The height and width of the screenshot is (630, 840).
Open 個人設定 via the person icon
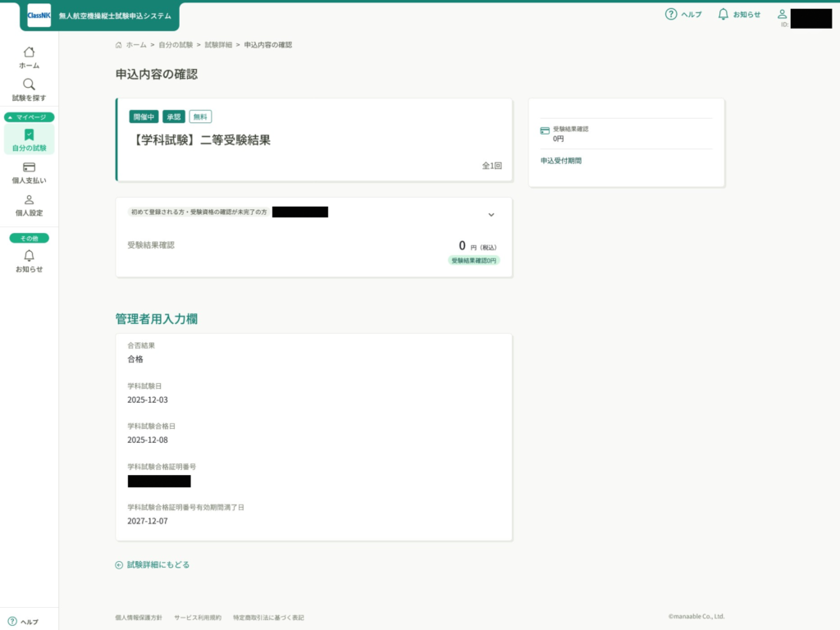pyautogui.click(x=29, y=201)
